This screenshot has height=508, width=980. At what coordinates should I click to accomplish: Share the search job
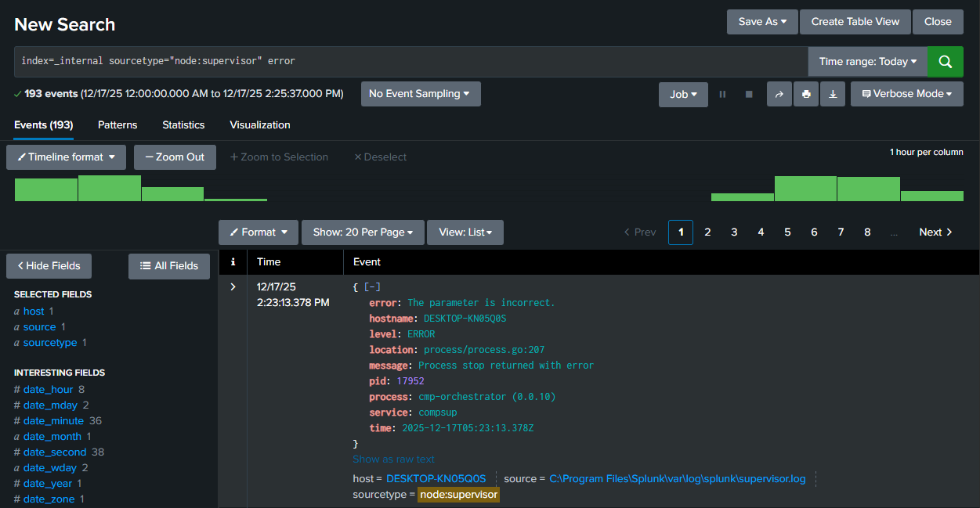(x=779, y=94)
